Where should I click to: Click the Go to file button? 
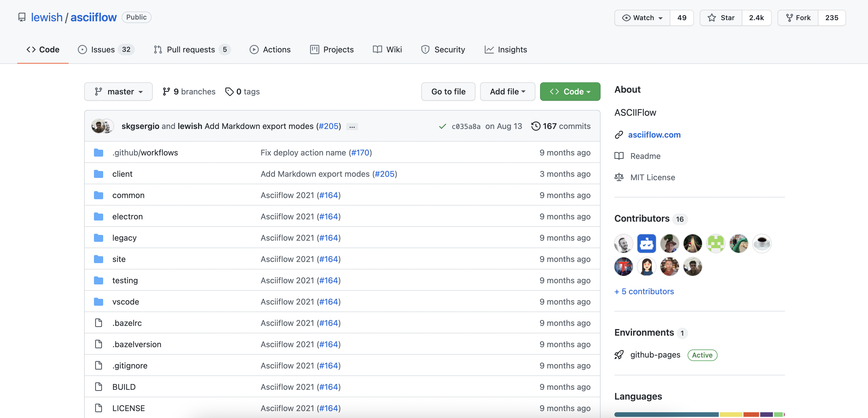[x=448, y=92]
